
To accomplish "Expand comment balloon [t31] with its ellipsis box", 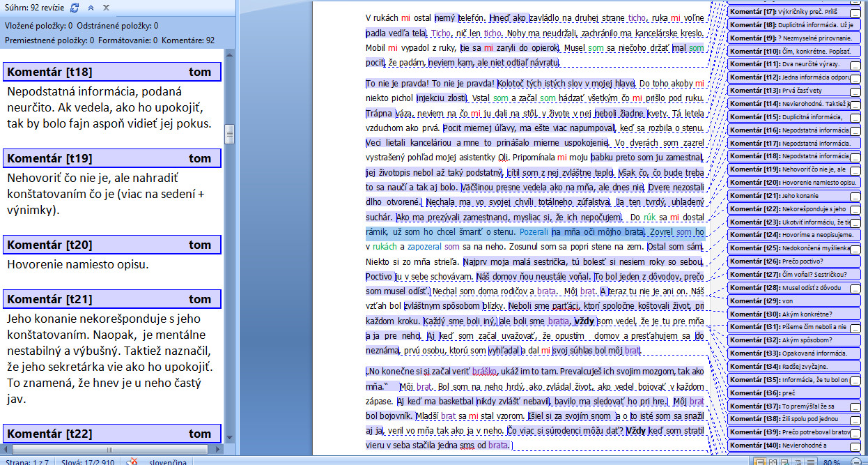I will (x=855, y=328).
